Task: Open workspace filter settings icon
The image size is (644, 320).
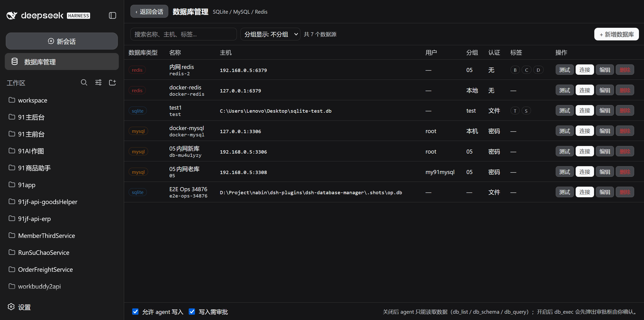Action: [x=98, y=83]
